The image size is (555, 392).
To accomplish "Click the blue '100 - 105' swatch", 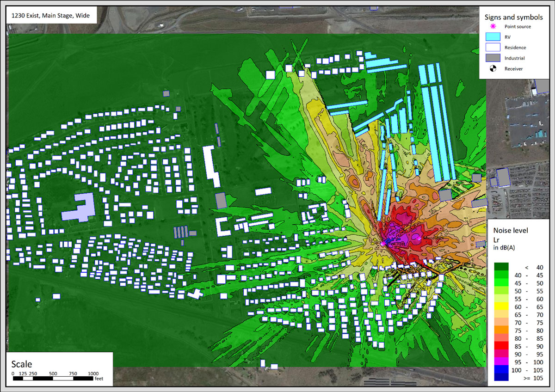I will coord(501,368).
